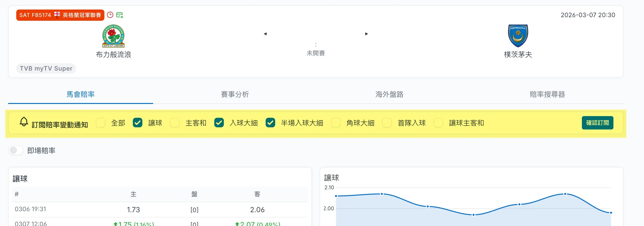Open the 賠率搜尋器 tab
644x226 pixels.
[547, 94]
